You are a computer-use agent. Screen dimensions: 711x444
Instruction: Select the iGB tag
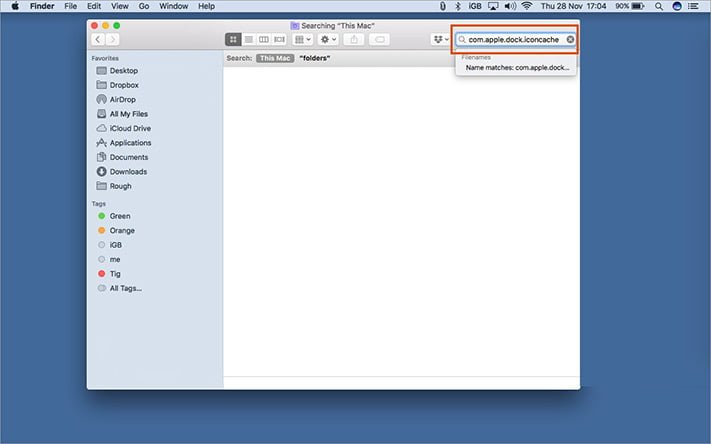tap(110, 245)
